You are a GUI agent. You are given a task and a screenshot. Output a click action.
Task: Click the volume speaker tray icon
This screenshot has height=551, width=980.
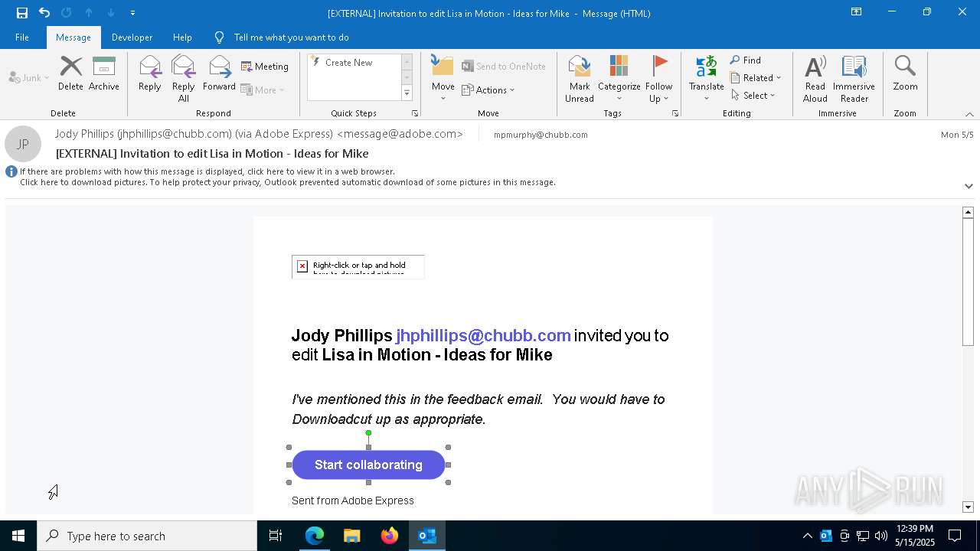(x=880, y=536)
